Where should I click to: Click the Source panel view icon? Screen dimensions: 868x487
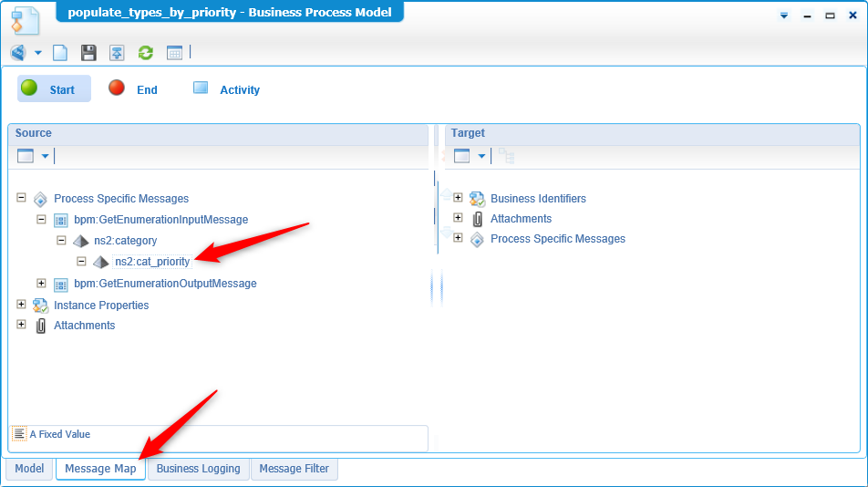[x=26, y=156]
